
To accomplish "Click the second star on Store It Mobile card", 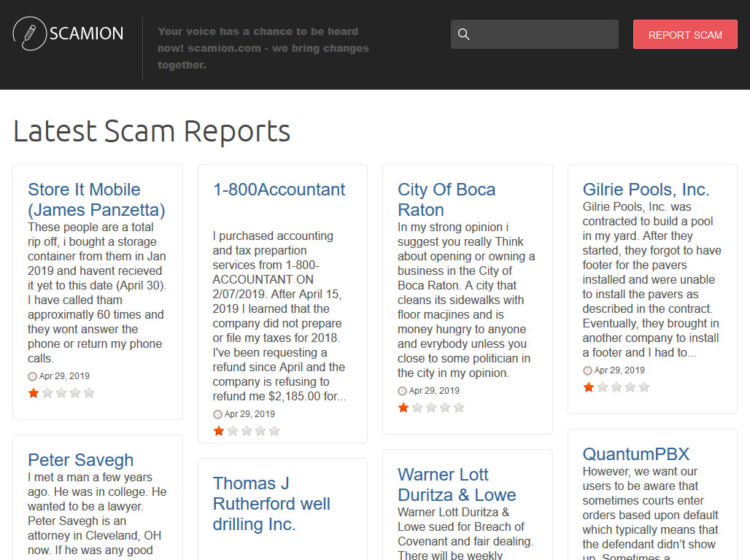I will coord(47,393).
